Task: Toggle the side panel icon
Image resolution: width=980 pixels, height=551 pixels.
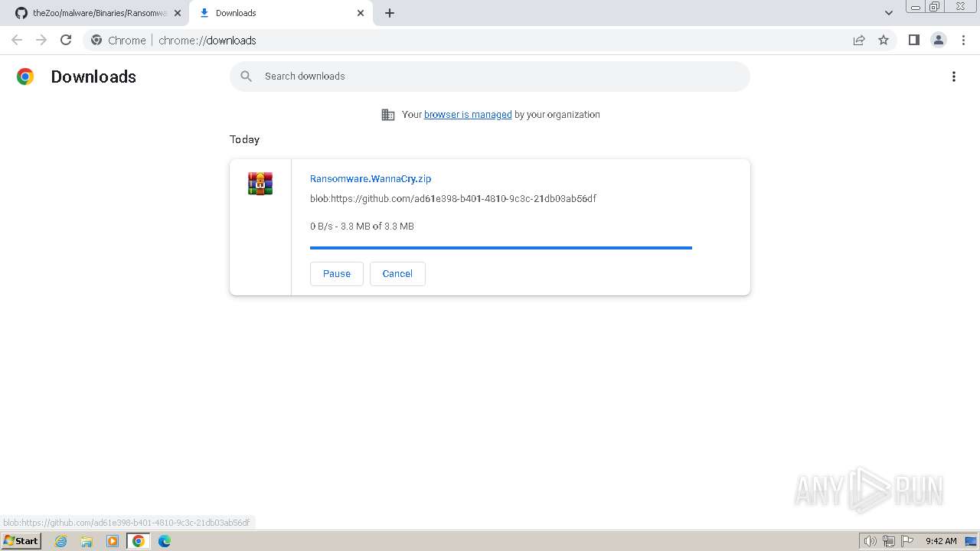Action: point(913,41)
